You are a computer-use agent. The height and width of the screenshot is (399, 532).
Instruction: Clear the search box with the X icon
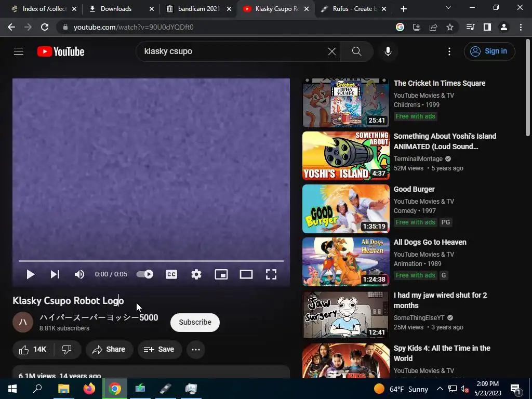tap(332, 51)
